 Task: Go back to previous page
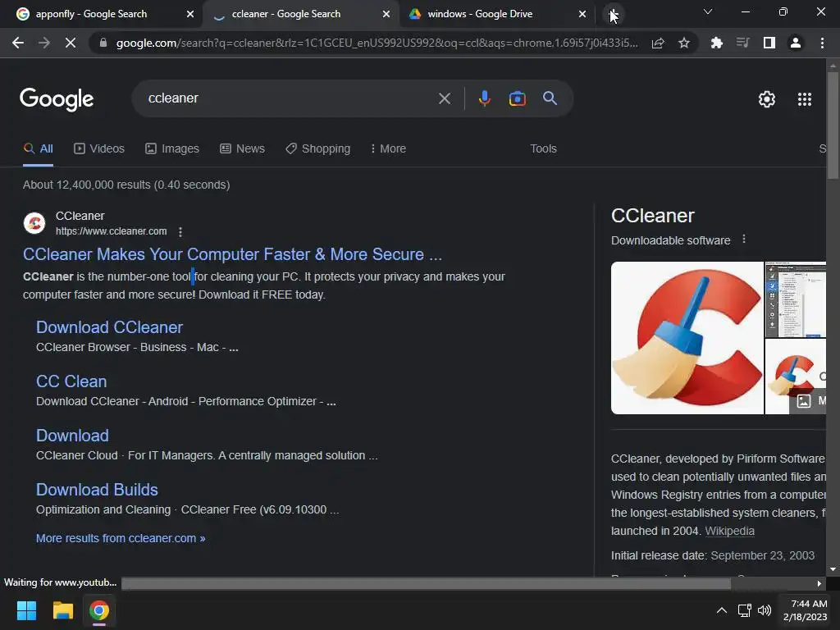tap(18, 43)
